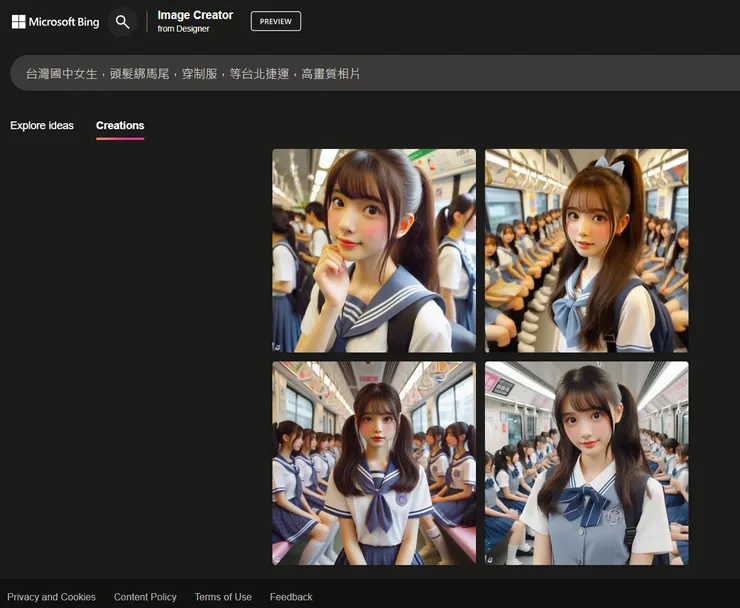This screenshot has width=740, height=608.
Task: Click the Microsoft four-square logo
Action: coord(18,22)
